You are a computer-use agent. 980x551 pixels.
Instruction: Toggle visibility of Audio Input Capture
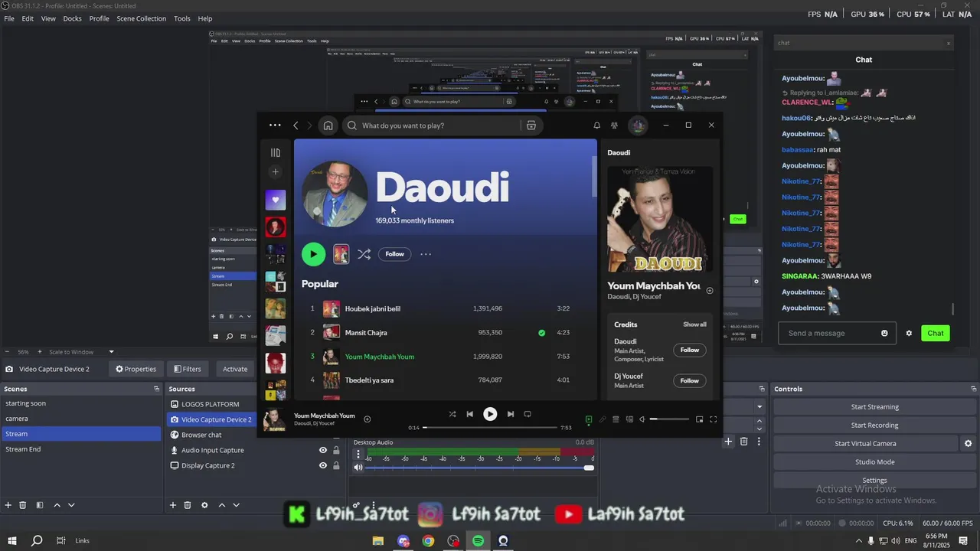[x=323, y=450]
